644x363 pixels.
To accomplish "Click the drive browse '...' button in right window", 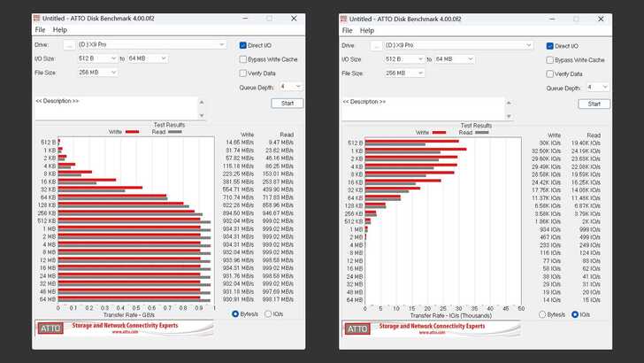I will [x=375, y=45].
